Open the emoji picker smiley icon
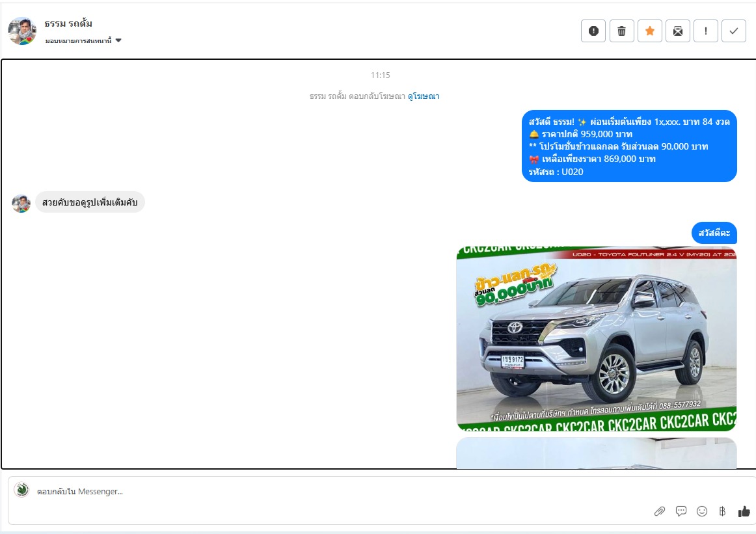The width and height of the screenshot is (756, 534). pyautogui.click(x=702, y=511)
